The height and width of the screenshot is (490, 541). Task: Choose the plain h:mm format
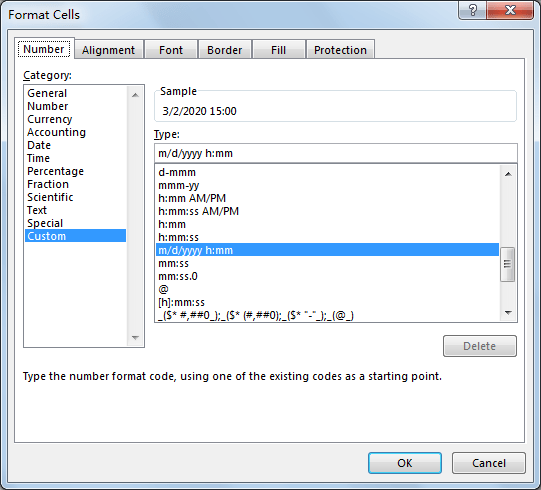[x=327, y=224]
